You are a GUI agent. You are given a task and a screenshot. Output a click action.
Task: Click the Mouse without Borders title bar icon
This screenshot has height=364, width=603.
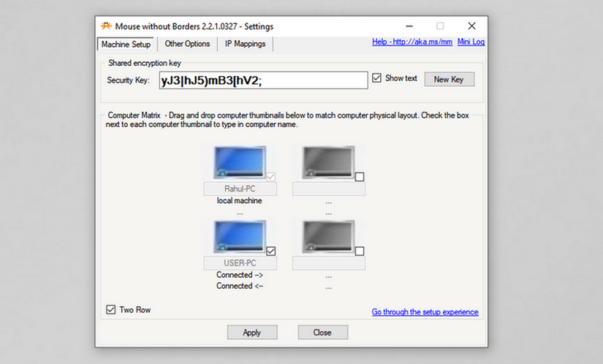click(106, 26)
